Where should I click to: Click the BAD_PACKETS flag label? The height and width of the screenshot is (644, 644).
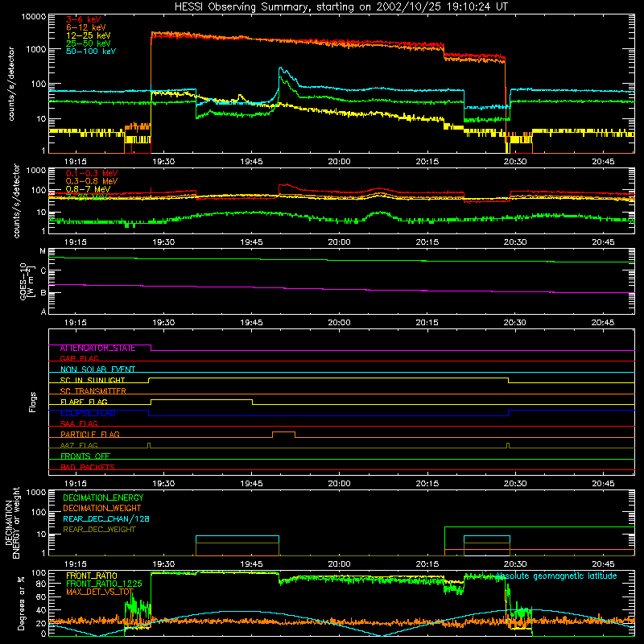[88, 467]
